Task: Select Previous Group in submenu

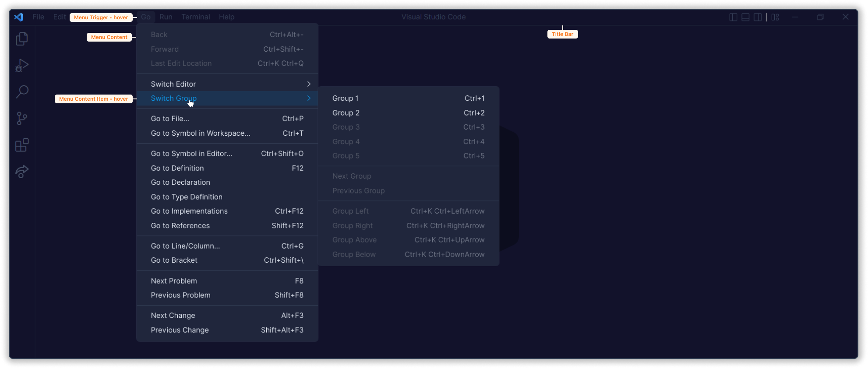Action: (x=409, y=191)
